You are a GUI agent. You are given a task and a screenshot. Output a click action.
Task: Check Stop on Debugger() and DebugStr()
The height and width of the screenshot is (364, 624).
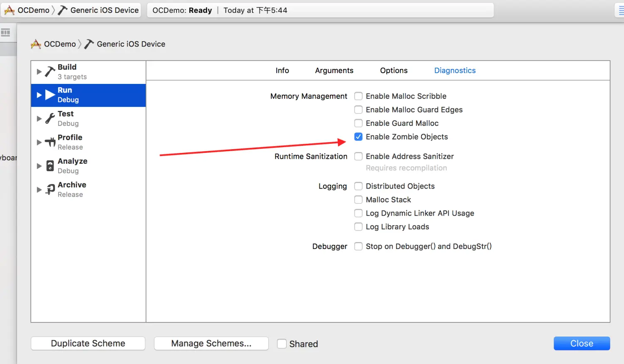pyautogui.click(x=358, y=246)
